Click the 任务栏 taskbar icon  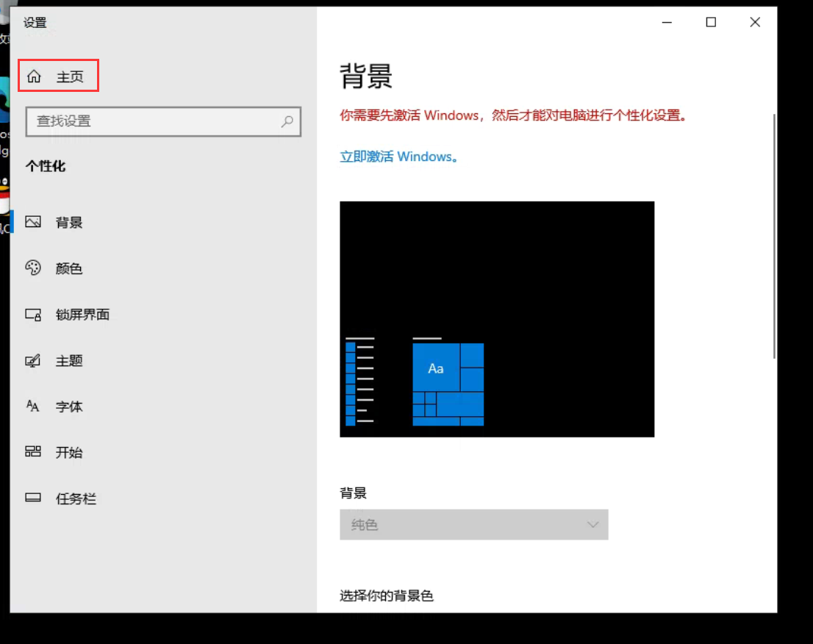point(33,498)
